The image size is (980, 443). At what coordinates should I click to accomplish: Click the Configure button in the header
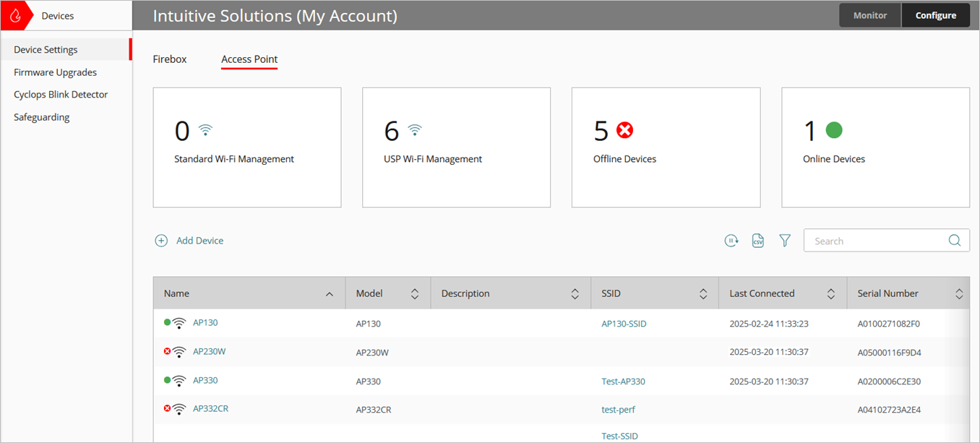935,14
